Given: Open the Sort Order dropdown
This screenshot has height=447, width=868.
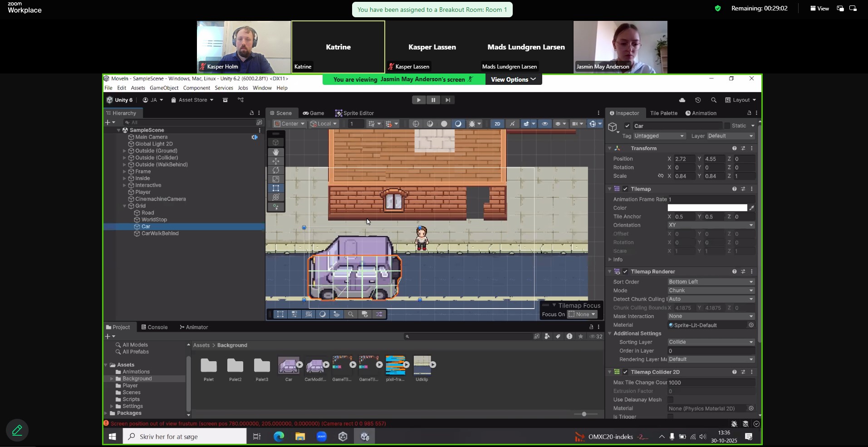Looking at the screenshot, I should (710, 282).
